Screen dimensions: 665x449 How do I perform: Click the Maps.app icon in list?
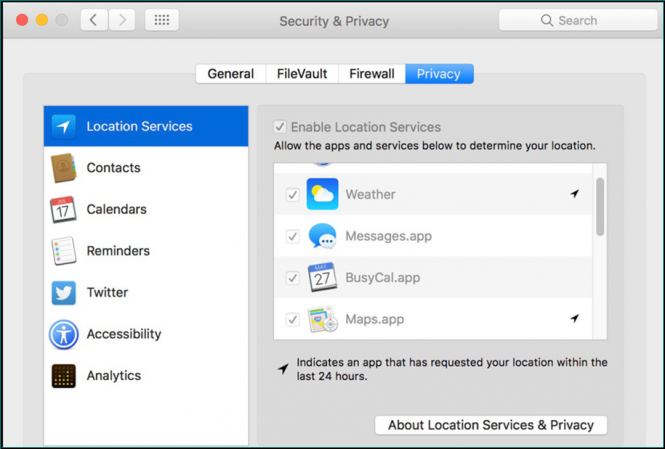point(322,320)
